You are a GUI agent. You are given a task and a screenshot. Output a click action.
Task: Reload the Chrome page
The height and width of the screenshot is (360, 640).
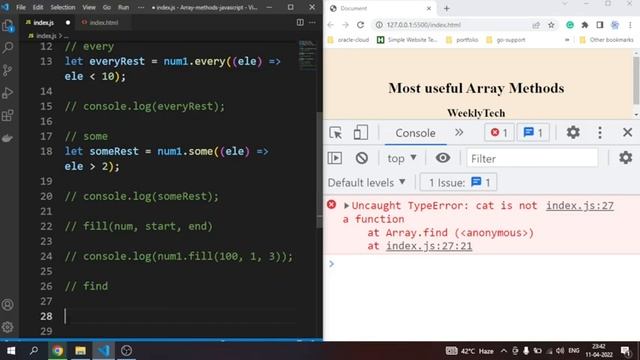pos(360,25)
